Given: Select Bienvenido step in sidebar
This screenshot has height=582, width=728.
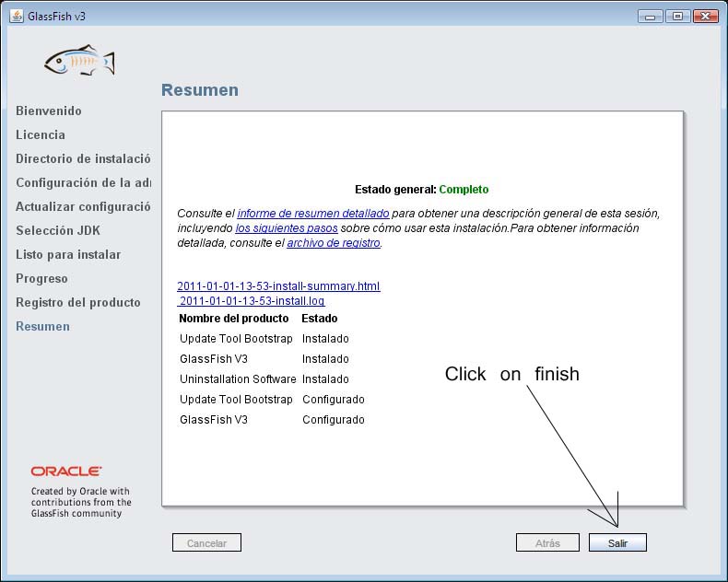Looking at the screenshot, I should [x=49, y=111].
